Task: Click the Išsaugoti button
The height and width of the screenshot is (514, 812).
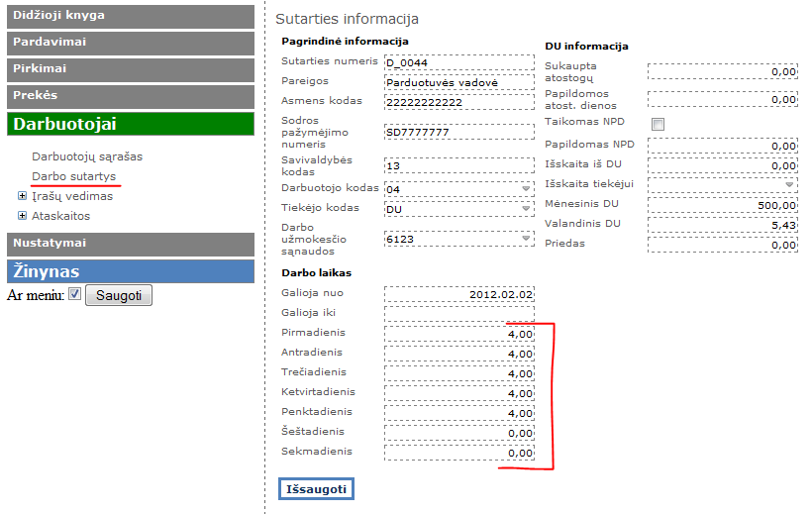Action: 316,489
